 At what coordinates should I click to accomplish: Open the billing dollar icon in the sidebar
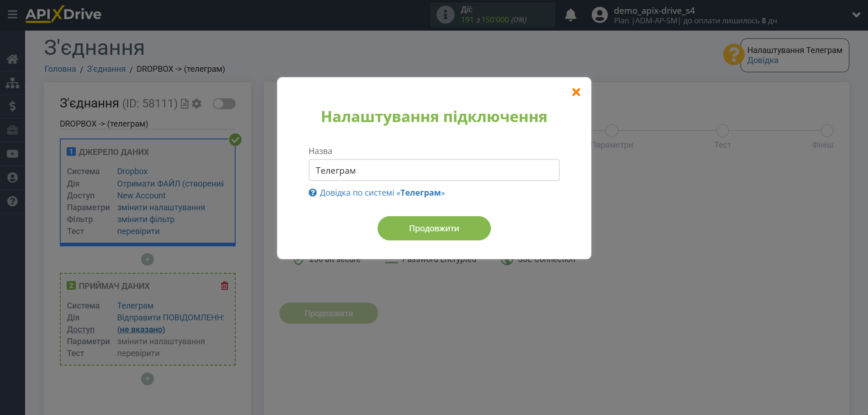(x=12, y=106)
